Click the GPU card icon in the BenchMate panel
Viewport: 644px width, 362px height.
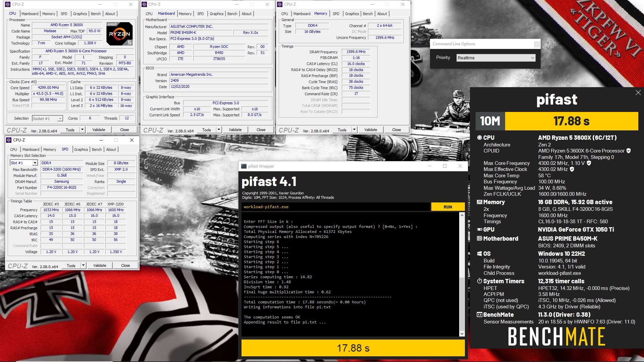click(480, 230)
